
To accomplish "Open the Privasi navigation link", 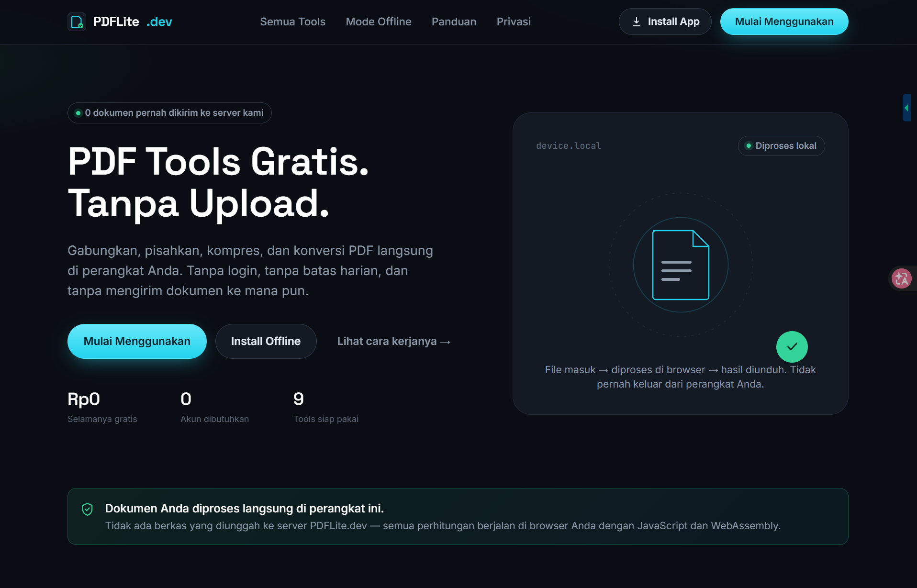I will tap(514, 22).
